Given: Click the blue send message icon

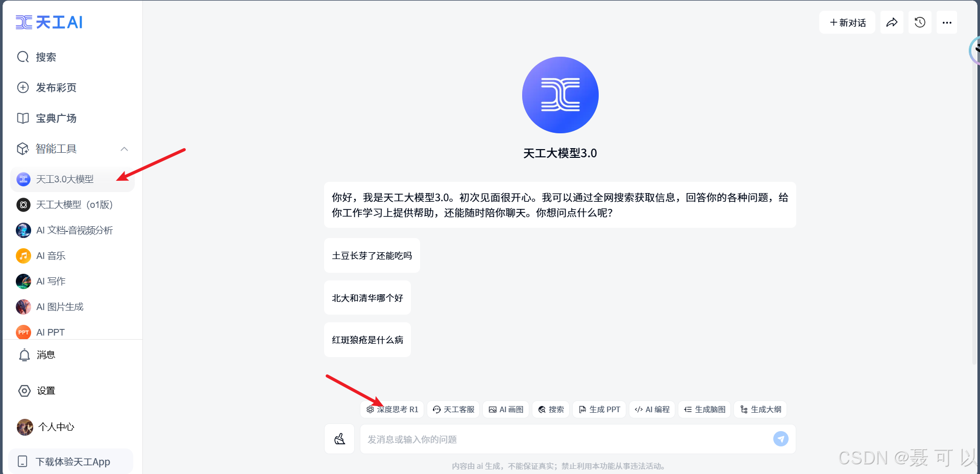Looking at the screenshot, I should [x=781, y=439].
